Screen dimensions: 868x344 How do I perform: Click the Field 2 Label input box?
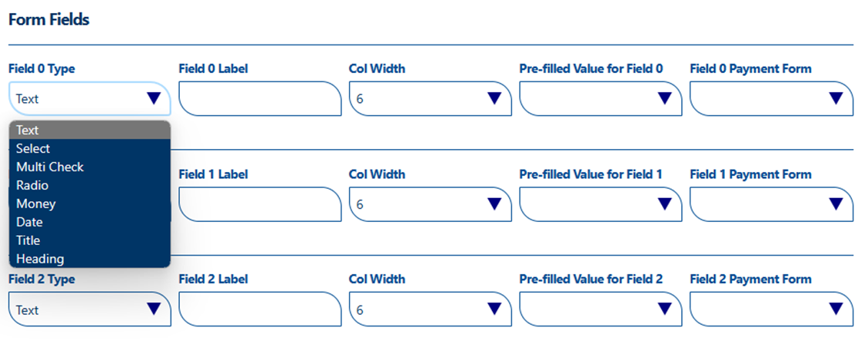click(x=260, y=309)
